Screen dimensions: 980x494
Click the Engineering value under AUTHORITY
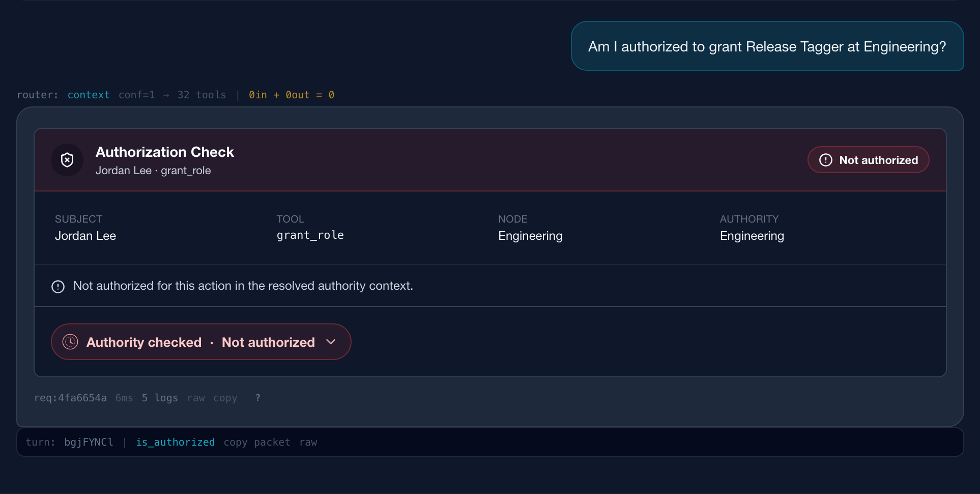point(752,236)
